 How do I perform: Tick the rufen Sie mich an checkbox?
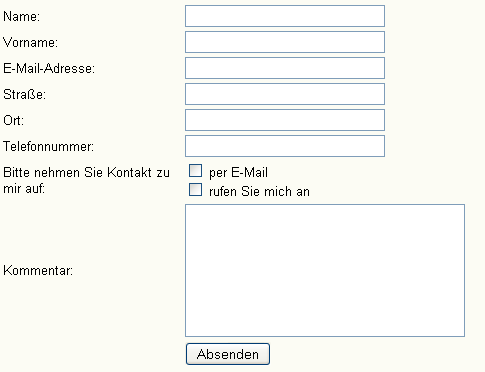[x=195, y=189]
